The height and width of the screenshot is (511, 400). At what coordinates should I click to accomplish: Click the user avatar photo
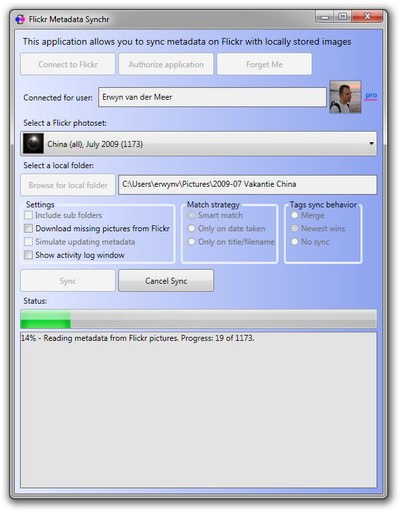345,97
